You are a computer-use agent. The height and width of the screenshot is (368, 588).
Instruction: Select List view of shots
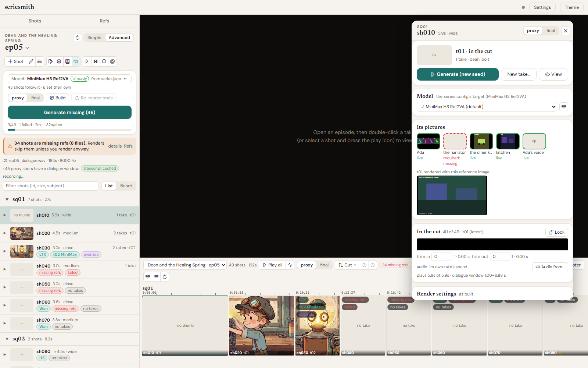tap(109, 186)
